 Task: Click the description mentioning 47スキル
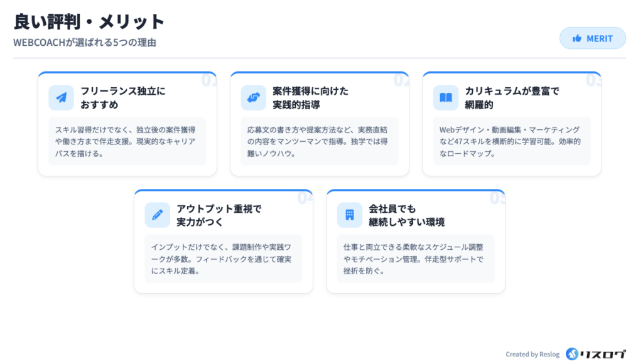(511, 141)
